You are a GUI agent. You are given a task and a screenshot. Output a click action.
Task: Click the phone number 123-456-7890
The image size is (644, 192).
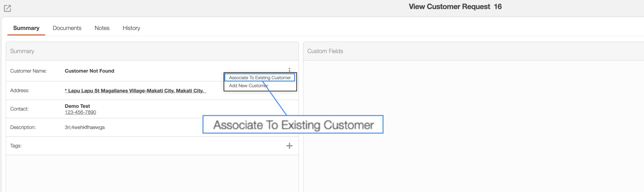(80, 112)
